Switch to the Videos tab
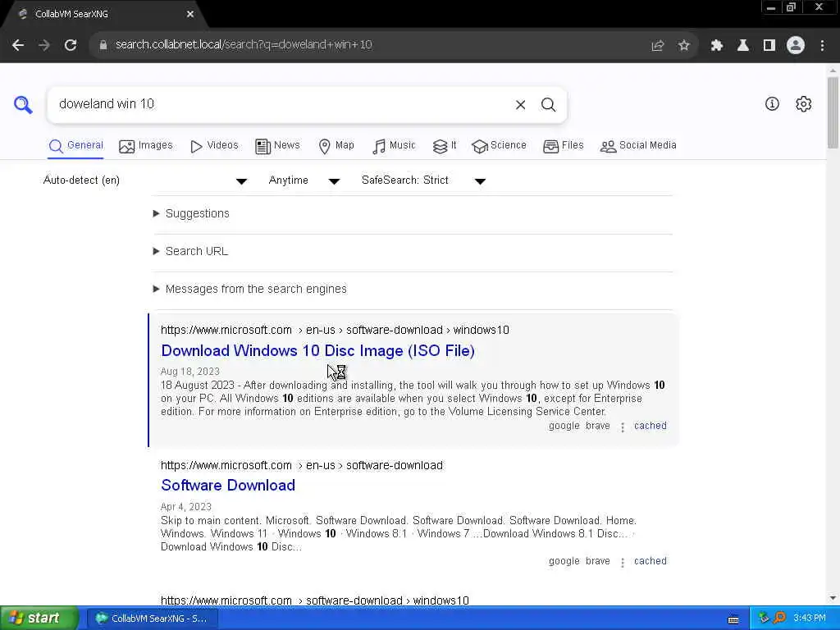The height and width of the screenshot is (630, 840). pos(214,146)
